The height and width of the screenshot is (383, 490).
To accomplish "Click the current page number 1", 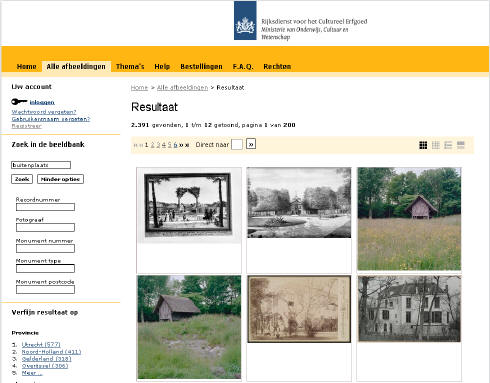I will coord(146,145).
